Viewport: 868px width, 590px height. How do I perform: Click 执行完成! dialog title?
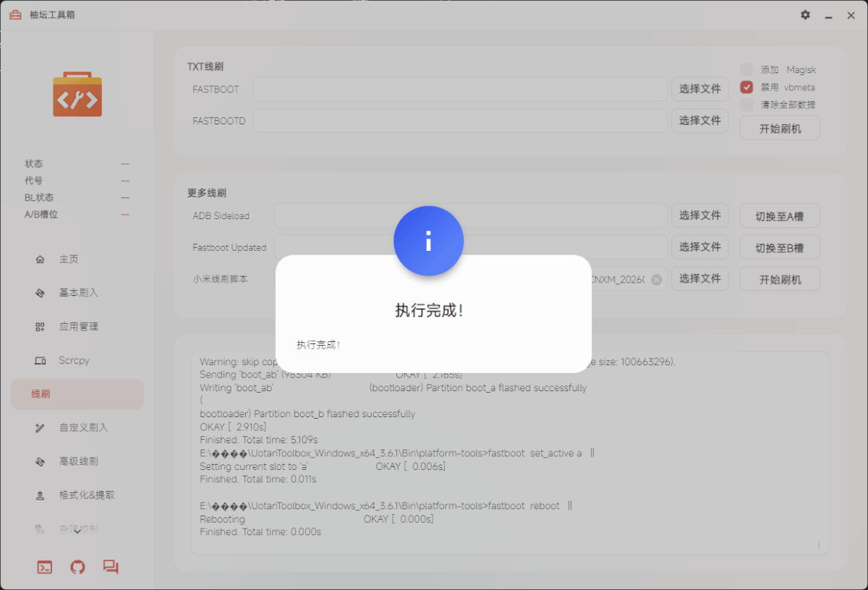pyautogui.click(x=430, y=311)
